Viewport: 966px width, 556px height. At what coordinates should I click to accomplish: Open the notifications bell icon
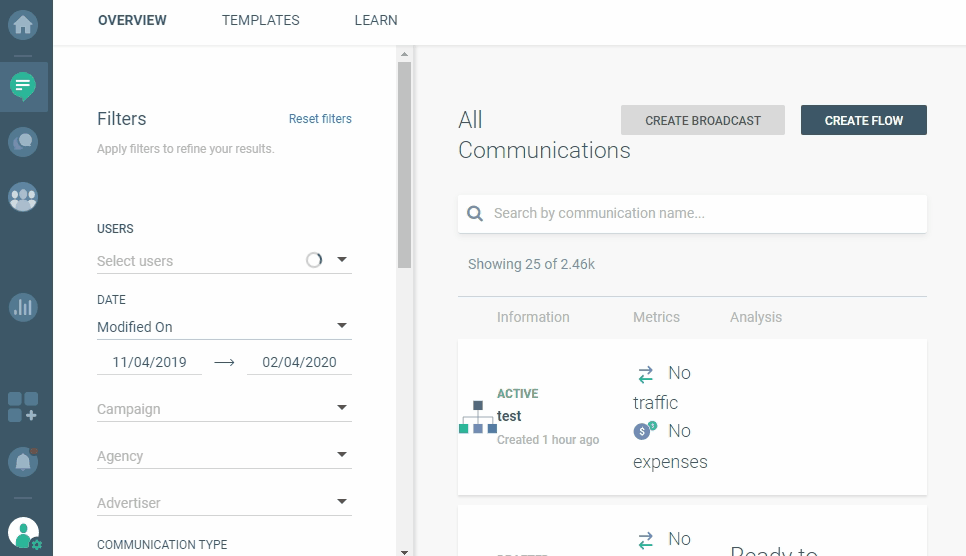[23, 461]
